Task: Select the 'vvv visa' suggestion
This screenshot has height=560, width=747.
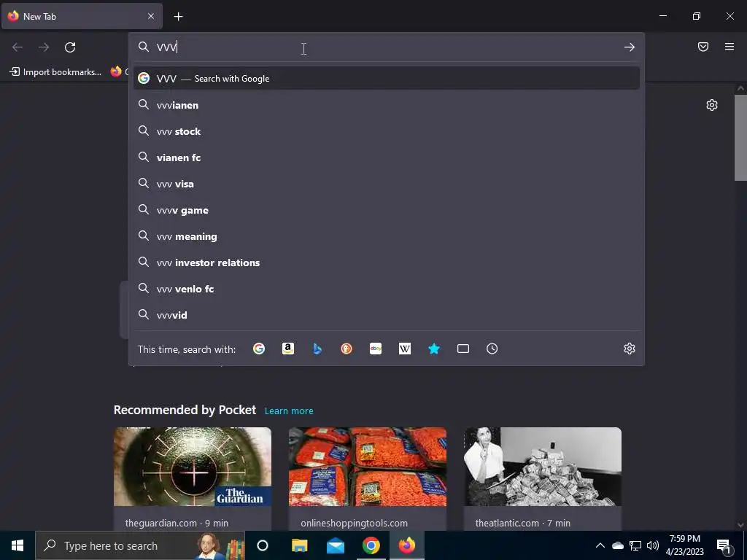Action: coord(387,184)
